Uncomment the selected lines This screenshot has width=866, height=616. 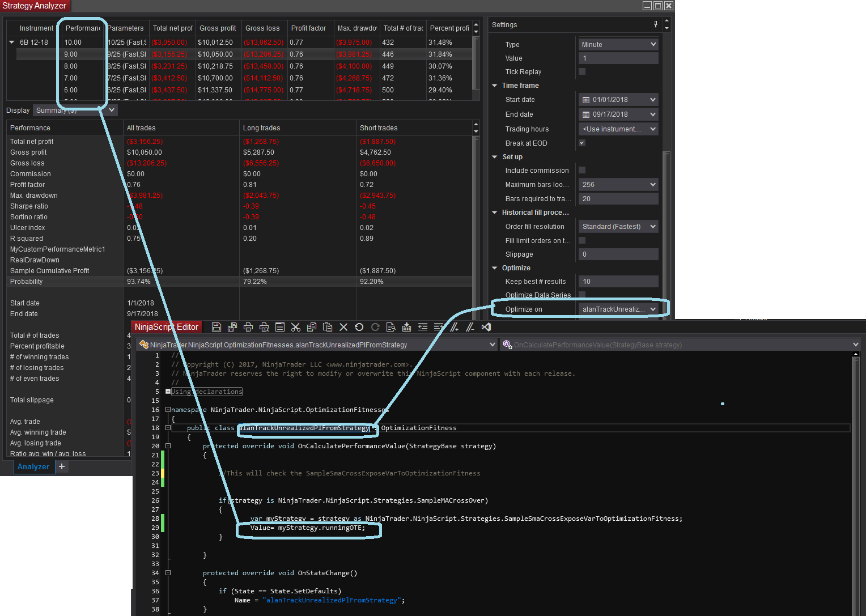tap(470, 327)
